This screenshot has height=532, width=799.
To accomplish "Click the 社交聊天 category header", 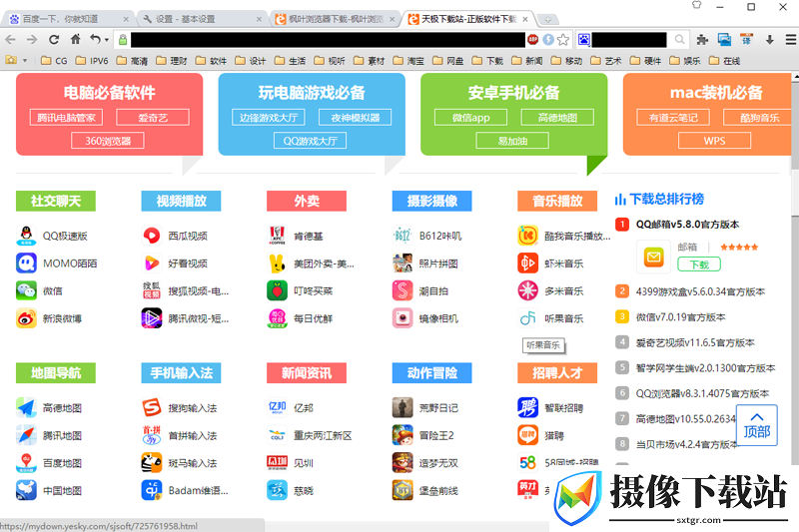I will point(56,201).
